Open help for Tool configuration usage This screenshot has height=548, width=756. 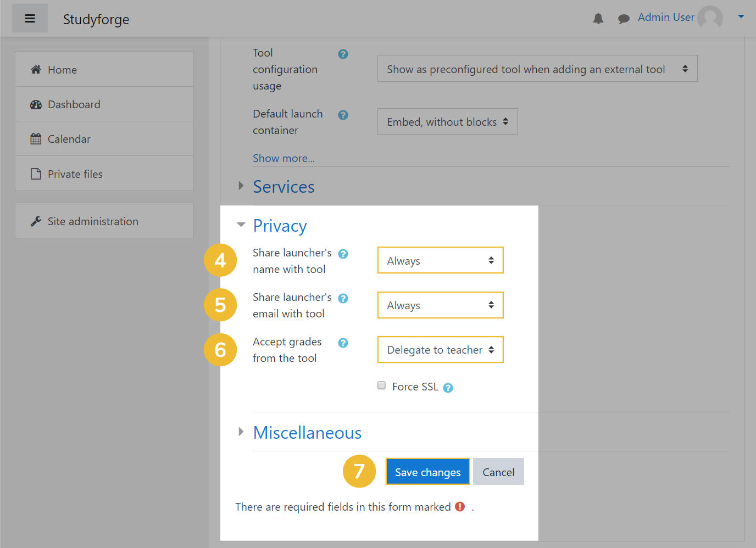(343, 54)
